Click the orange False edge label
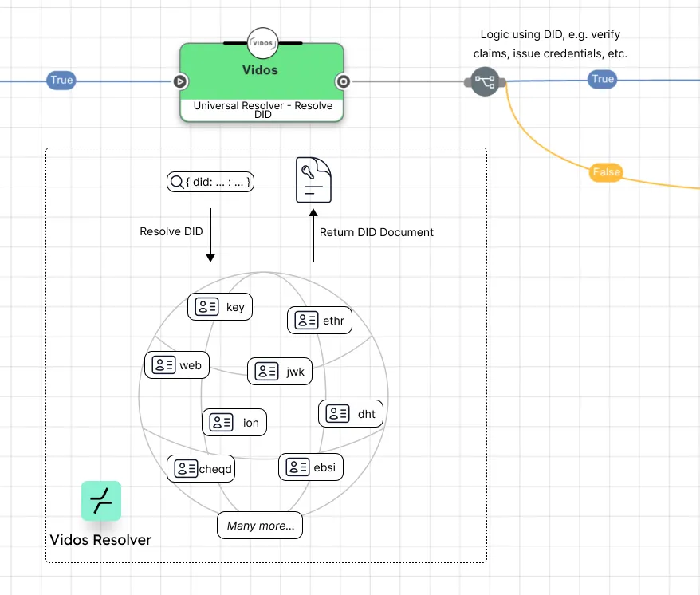700x595 pixels. pyautogui.click(x=606, y=172)
